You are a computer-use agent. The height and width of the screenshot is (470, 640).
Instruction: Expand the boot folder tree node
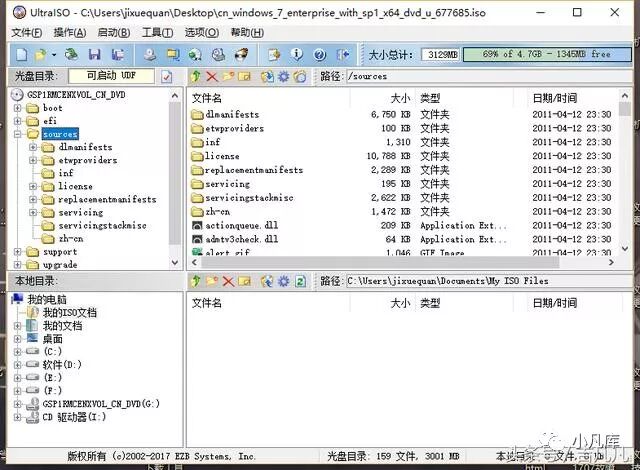pyautogui.click(x=18, y=108)
